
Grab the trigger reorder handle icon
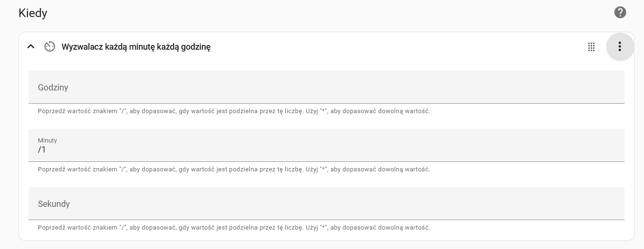pyautogui.click(x=591, y=46)
